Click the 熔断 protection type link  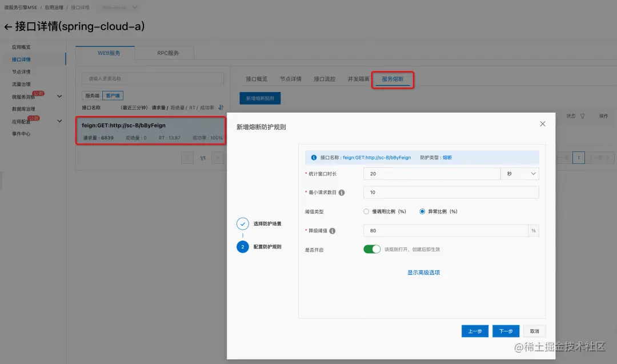coord(447,157)
